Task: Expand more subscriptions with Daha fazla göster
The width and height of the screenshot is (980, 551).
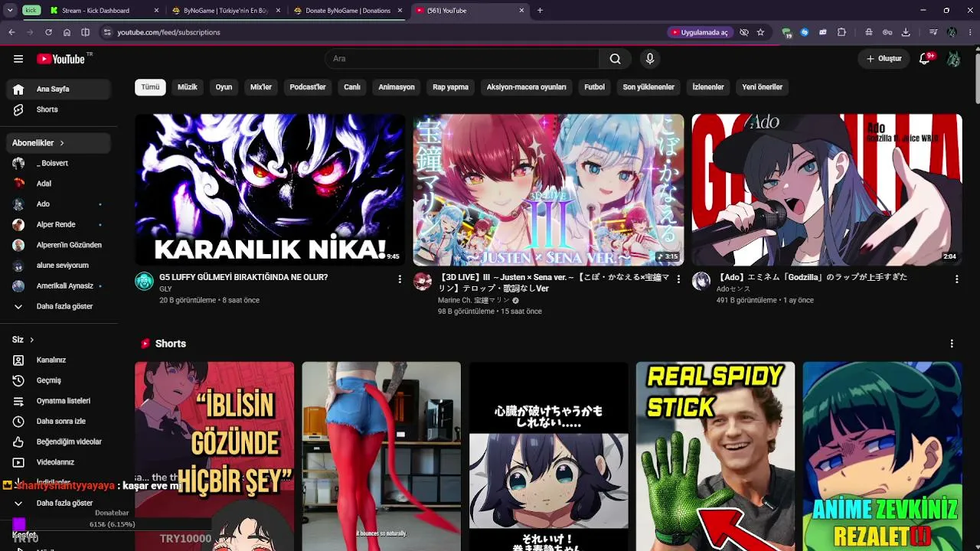Action: tap(59, 306)
